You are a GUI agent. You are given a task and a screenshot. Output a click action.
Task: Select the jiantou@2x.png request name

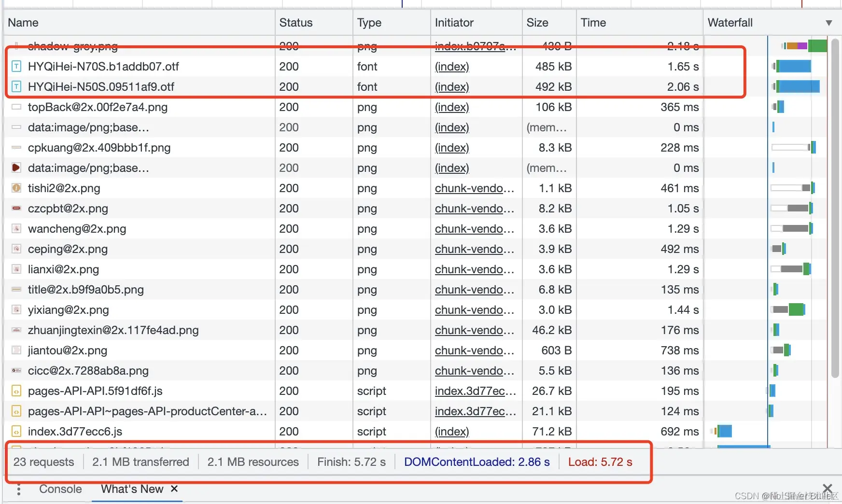tap(68, 350)
